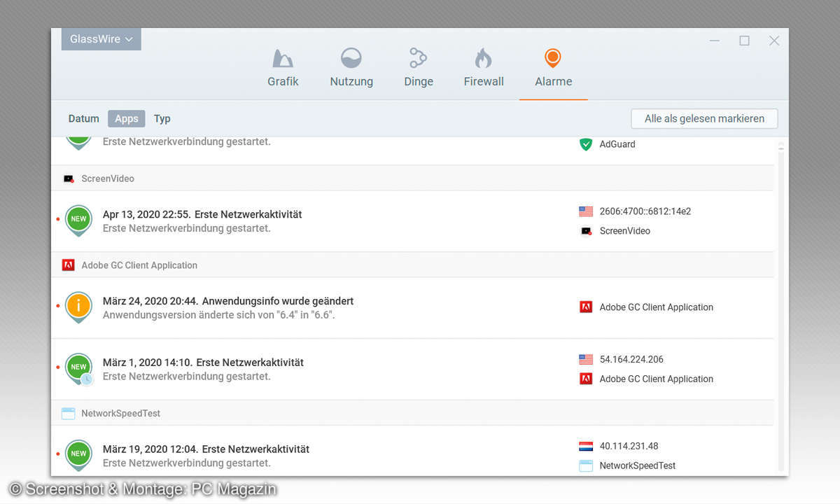840x504 pixels.
Task: Select the März 1, 2020 14:10 alert title
Action: [203, 363]
